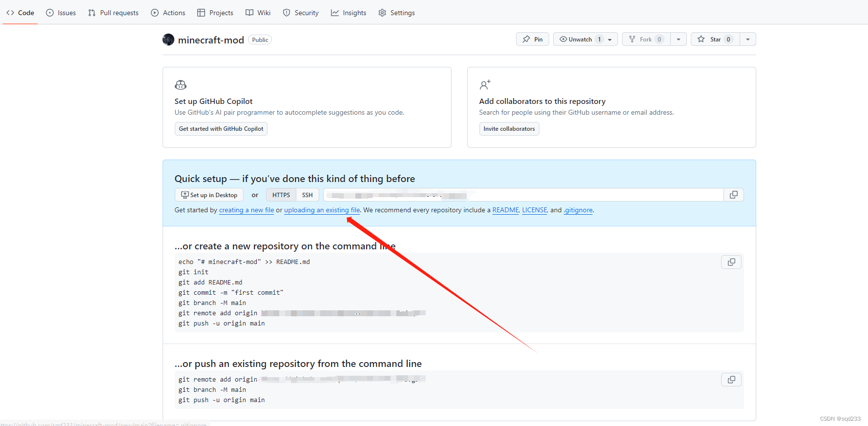868x426 pixels.
Task: Open the Security tab
Action: [x=301, y=13]
